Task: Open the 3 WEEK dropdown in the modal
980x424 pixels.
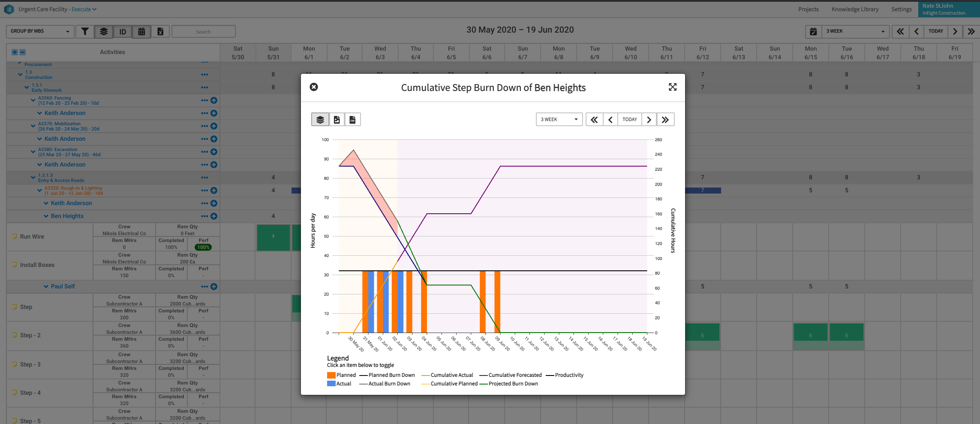Action: pyautogui.click(x=559, y=119)
